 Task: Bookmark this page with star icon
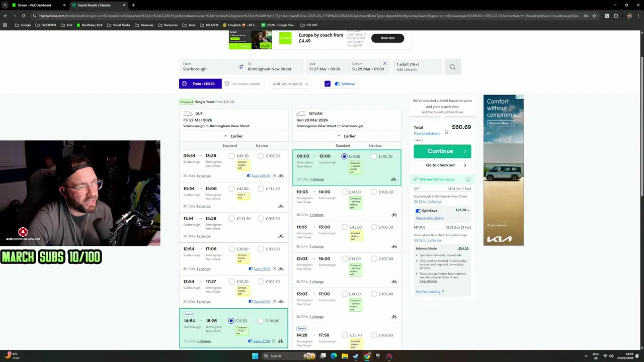(594, 16)
